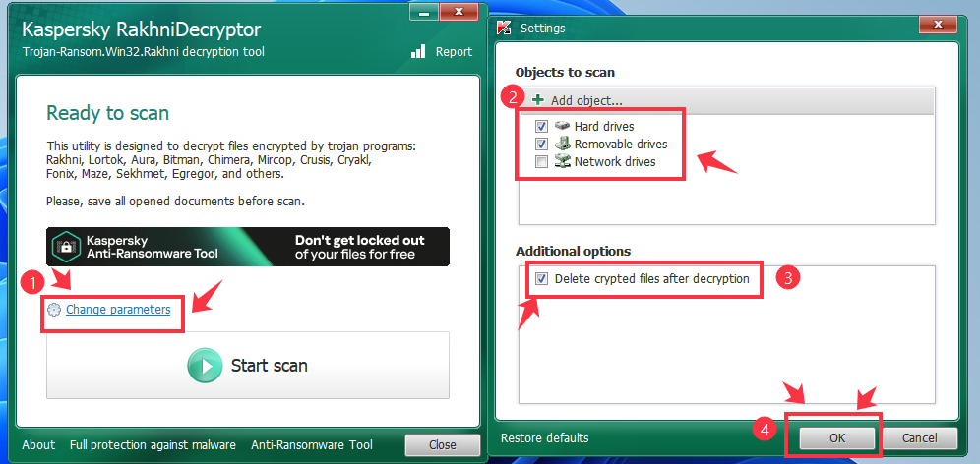
Task: Click the green play icon on Start scan
Action: pos(205,366)
